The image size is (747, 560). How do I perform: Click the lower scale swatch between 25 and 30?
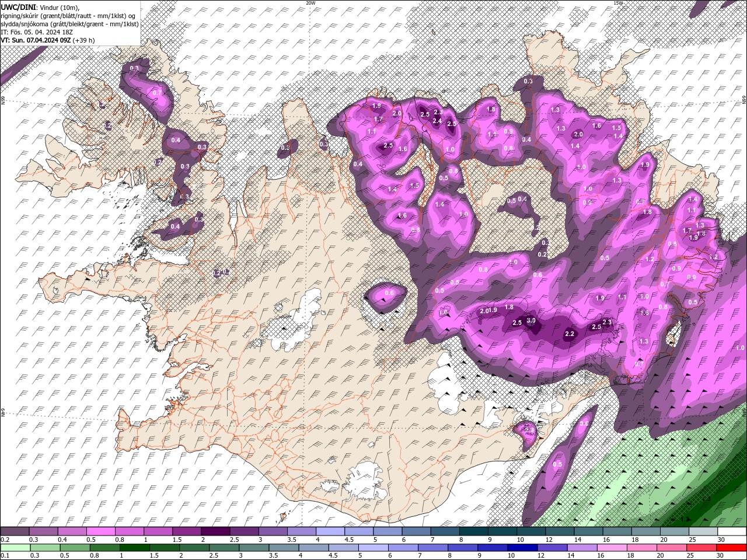(x=702, y=548)
